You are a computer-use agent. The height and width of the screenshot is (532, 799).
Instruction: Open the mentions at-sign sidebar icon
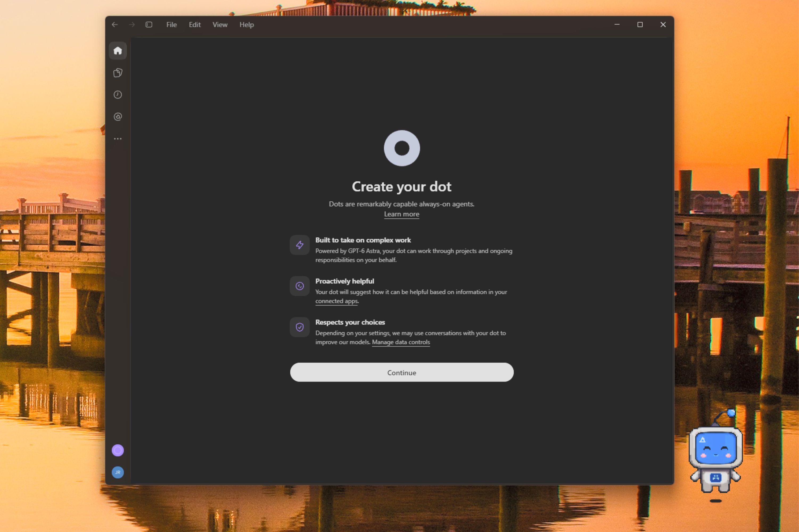coord(118,117)
